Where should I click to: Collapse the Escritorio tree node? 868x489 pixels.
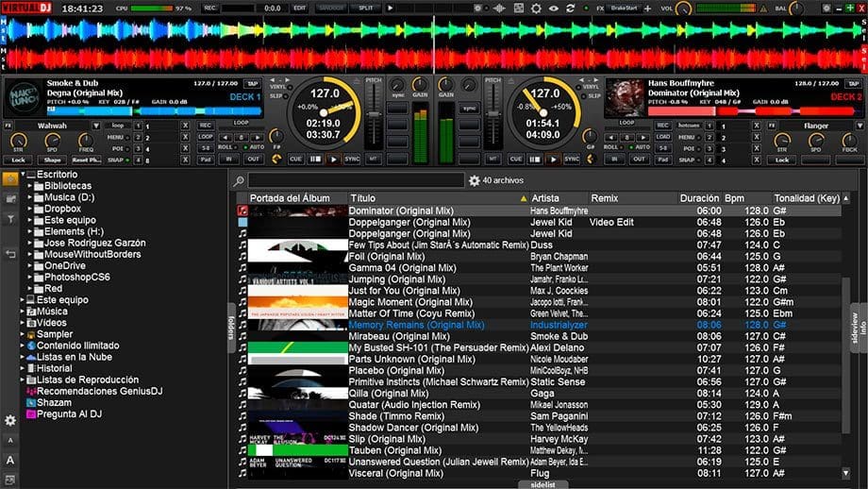(x=23, y=175)
